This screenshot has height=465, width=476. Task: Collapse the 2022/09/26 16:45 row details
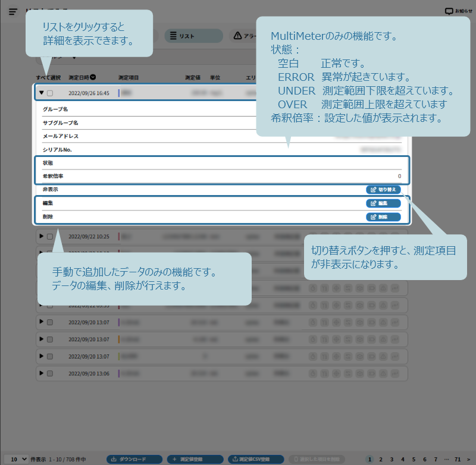[42, 93]
